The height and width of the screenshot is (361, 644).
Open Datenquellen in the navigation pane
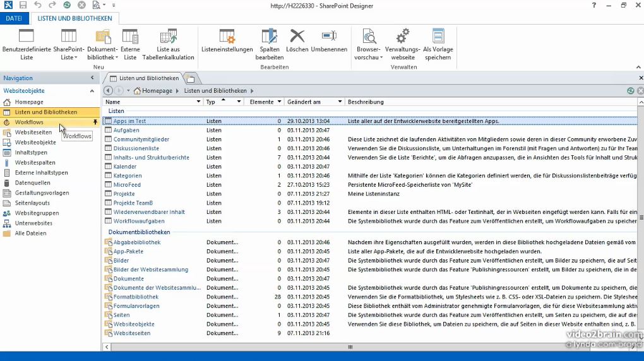tap(32, 183)
